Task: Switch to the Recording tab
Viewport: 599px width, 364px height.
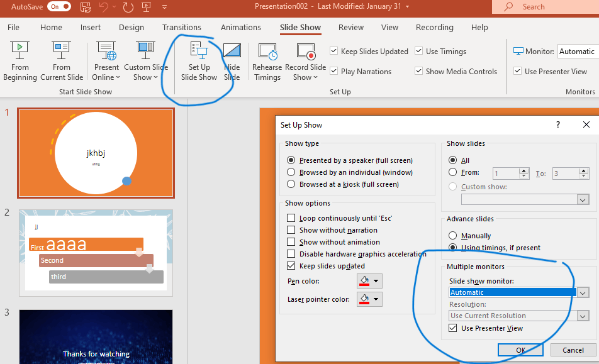Action: pos(434,27)
